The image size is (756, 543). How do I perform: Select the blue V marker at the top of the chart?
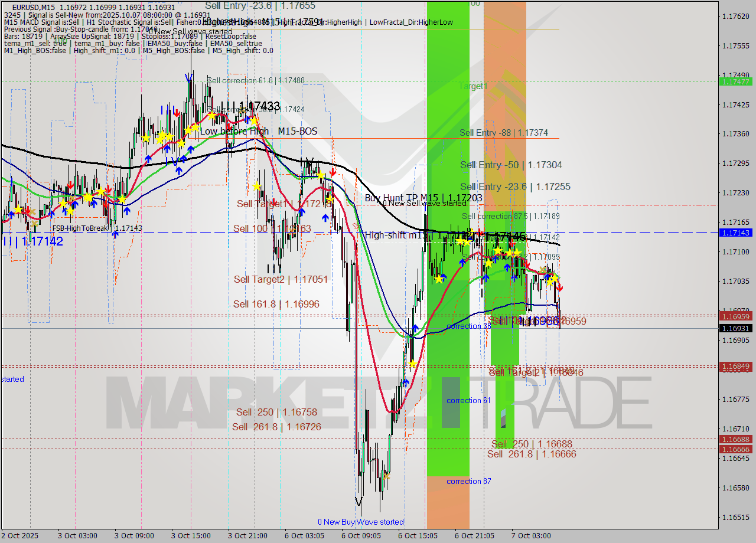(189, 77)
